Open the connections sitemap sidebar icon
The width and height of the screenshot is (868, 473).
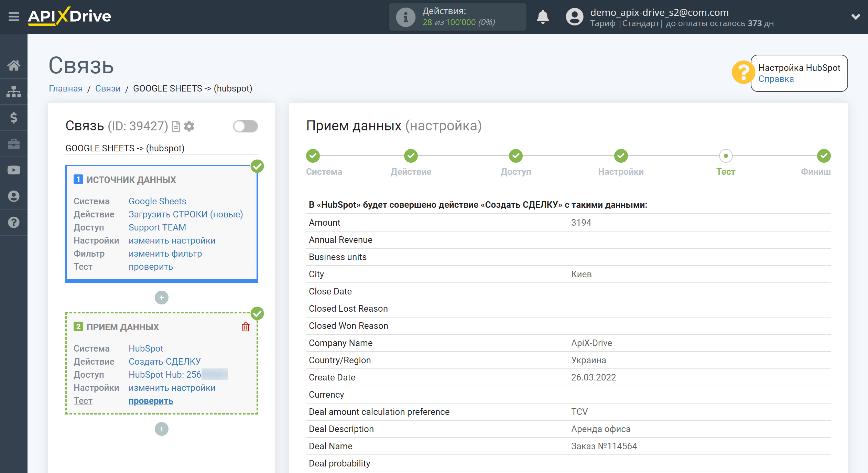tap(14, 92)
